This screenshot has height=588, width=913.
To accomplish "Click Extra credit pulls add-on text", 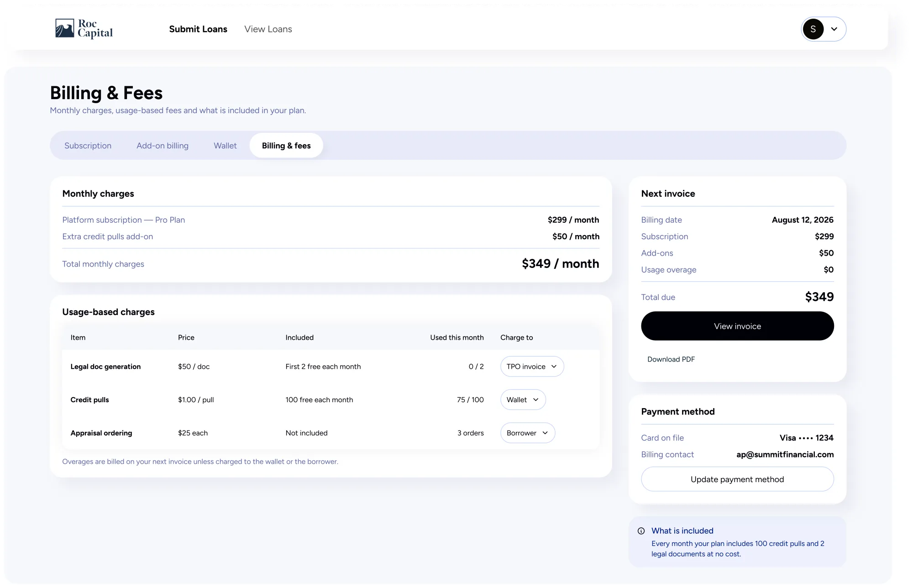I will coord(108,236).
